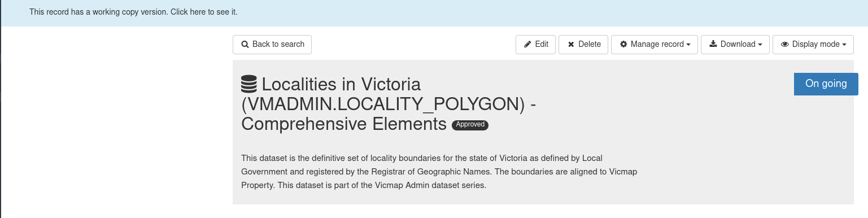Image resolution: width=868 pixels, height=218 pixels.
Task: Click the magnifier icon in Back to search
Action: (245, 45)
